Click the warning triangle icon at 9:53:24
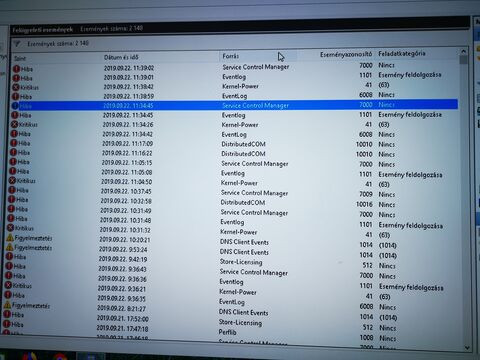The image size is (480, 360). point(10,247)
